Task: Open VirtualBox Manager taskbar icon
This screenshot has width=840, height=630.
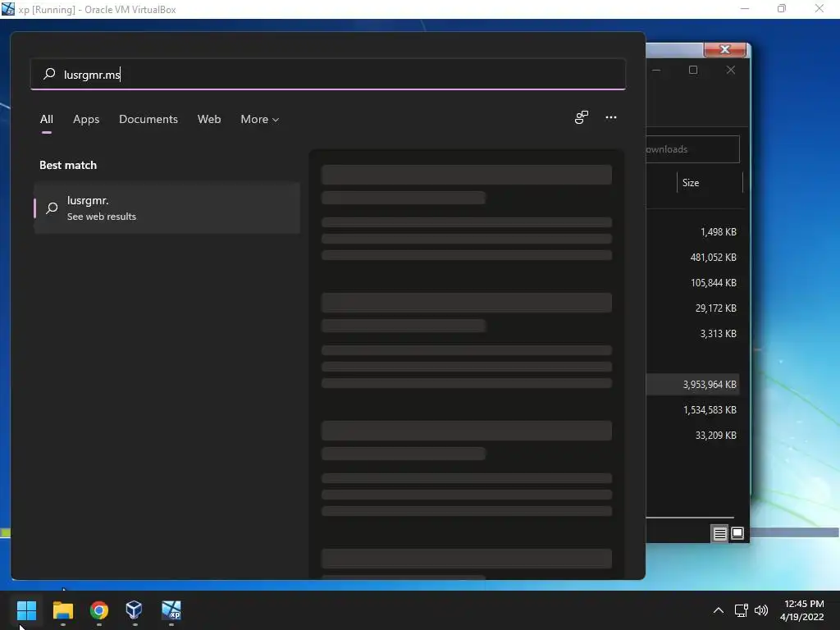Action: 135,609
